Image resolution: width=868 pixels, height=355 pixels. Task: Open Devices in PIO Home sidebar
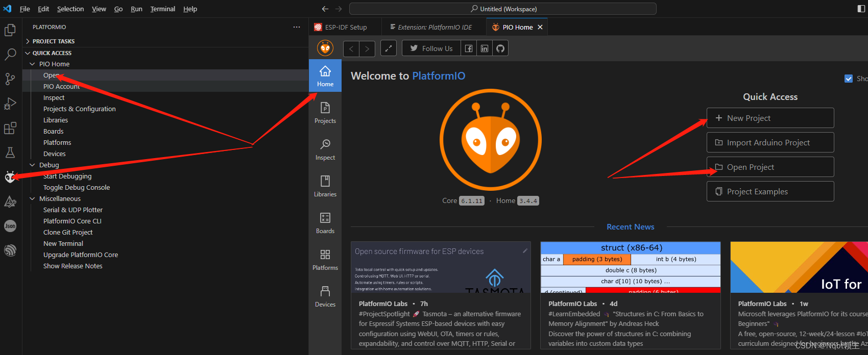tap(325, 296)
